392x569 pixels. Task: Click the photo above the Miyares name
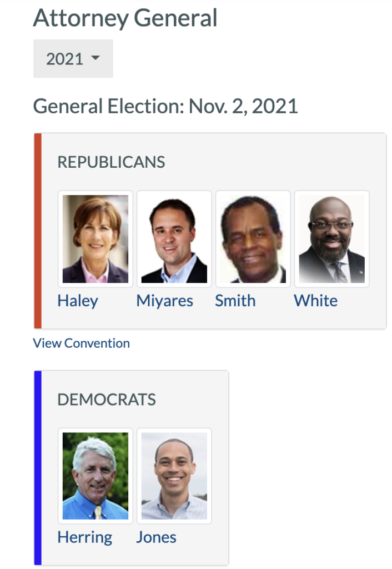click(174, 239)
